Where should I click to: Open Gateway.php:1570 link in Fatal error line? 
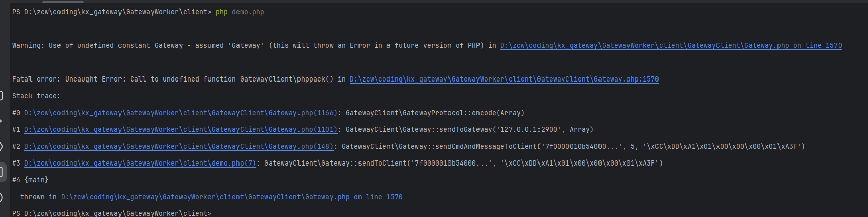coord(504,79)
